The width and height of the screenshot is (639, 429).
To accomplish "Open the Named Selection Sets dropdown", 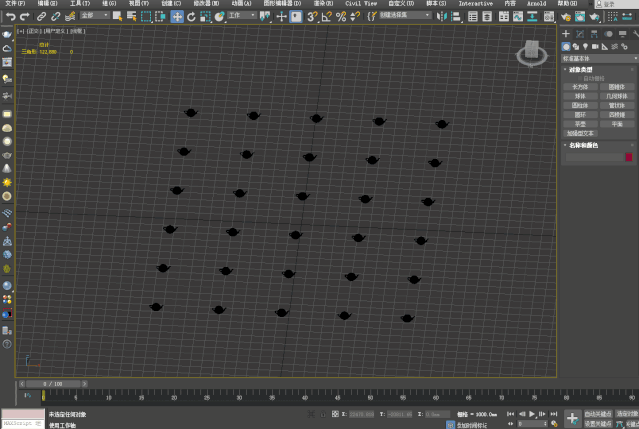I will click(x=405, y=15).
